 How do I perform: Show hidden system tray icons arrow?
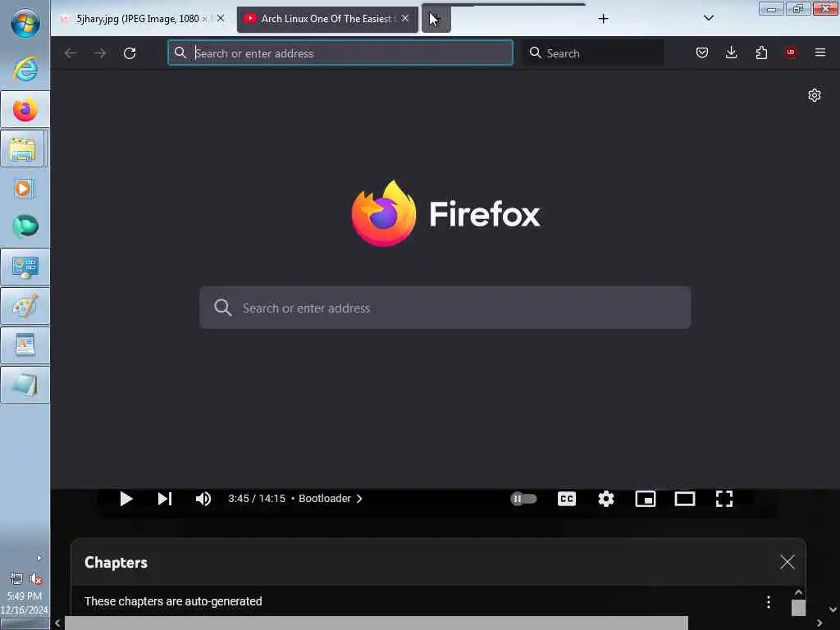click(x=39, y=558)
